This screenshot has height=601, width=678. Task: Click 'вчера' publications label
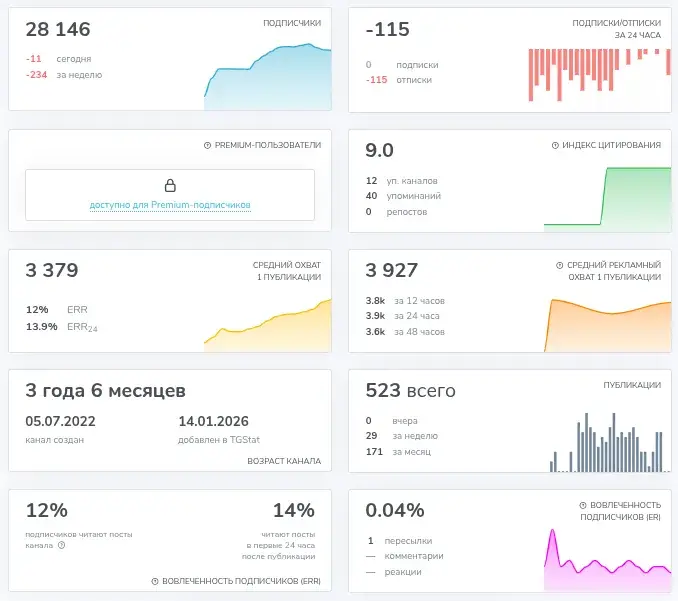coord(405,421)
